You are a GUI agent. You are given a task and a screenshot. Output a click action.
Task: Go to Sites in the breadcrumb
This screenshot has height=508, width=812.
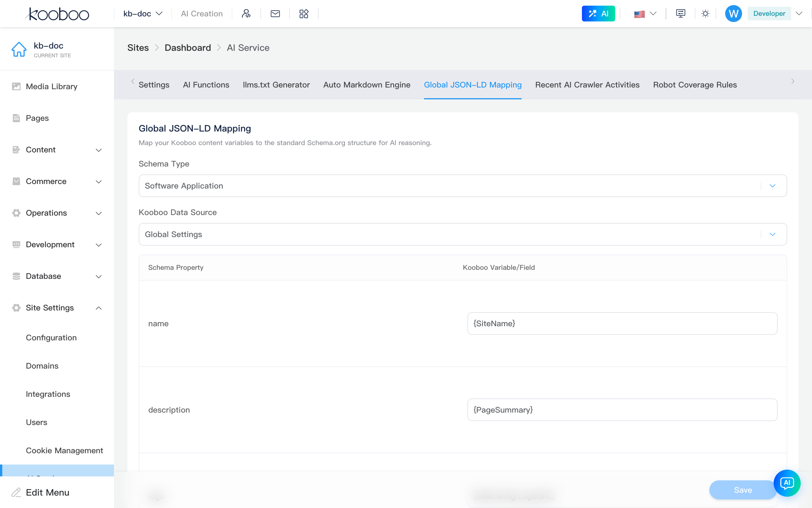click(x=138, y=48)
